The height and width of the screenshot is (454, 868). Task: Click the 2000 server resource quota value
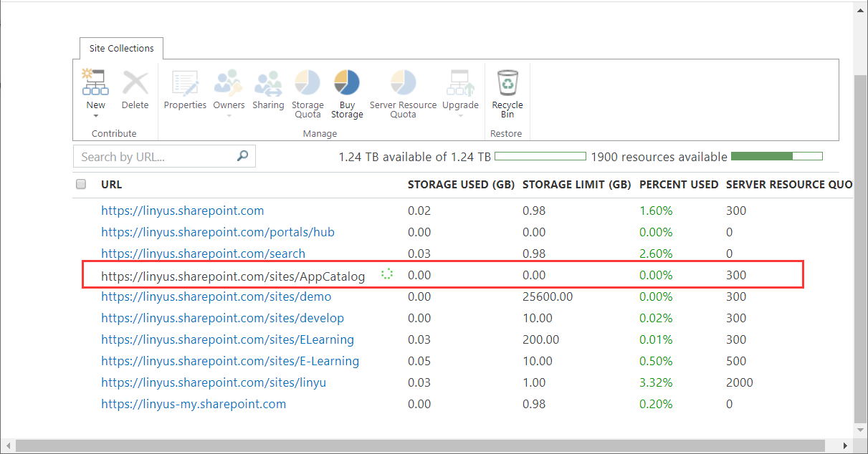(x=740, y=382)
